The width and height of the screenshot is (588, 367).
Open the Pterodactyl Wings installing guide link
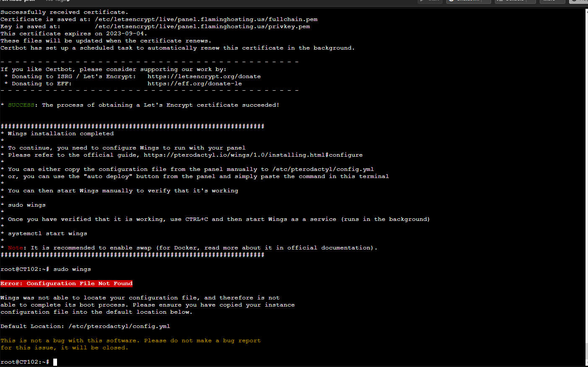click(x=253, y=155)
